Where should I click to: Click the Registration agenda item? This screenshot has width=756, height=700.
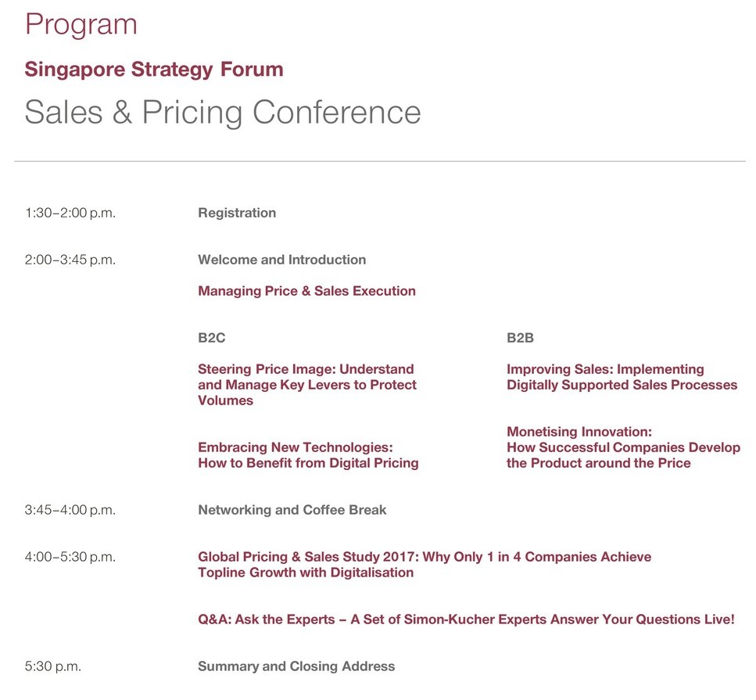click(237, 213)
